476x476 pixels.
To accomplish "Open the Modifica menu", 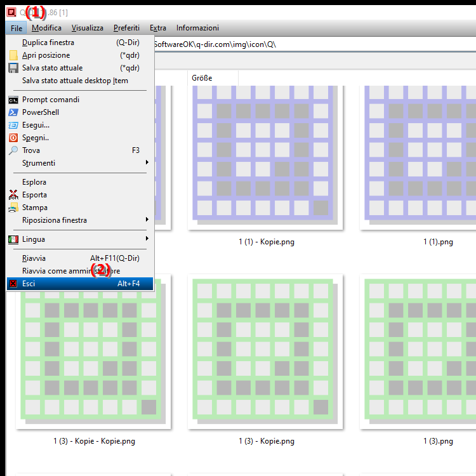I will (x=46, y=28).
